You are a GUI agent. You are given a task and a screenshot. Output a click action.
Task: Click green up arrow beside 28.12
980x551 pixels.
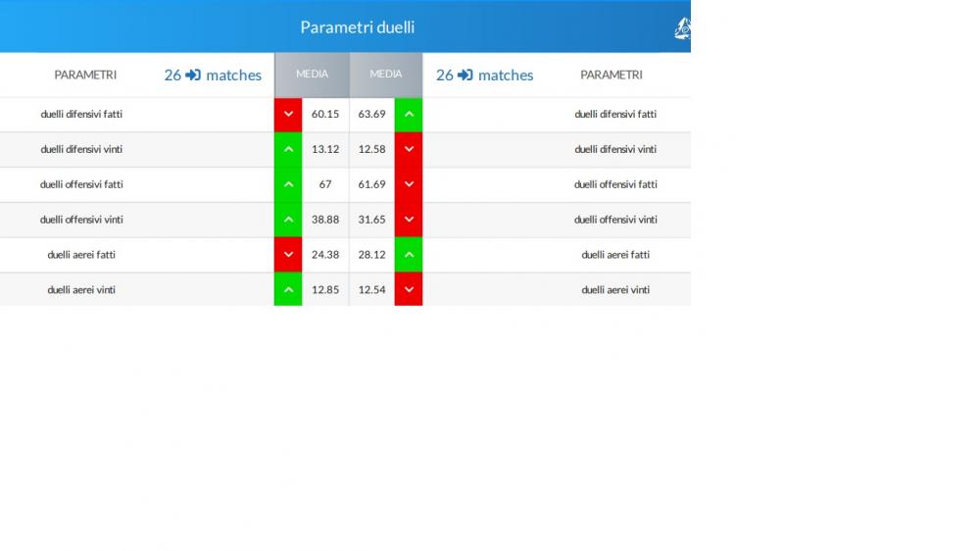pyautogui.click(x=409, y=255)
